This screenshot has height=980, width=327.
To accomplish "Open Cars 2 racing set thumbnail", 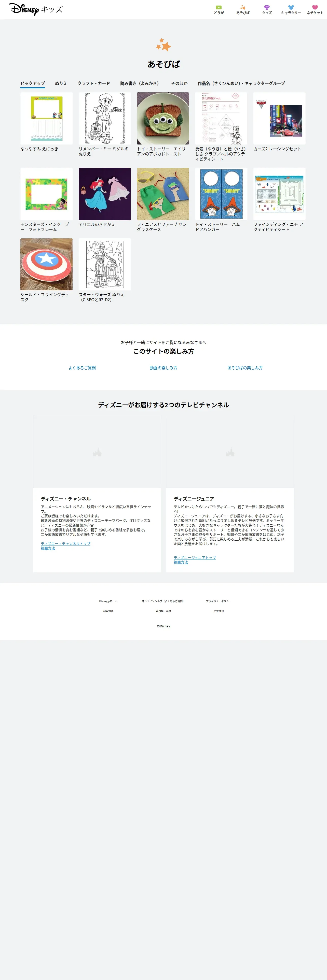I will pos(279,118).
